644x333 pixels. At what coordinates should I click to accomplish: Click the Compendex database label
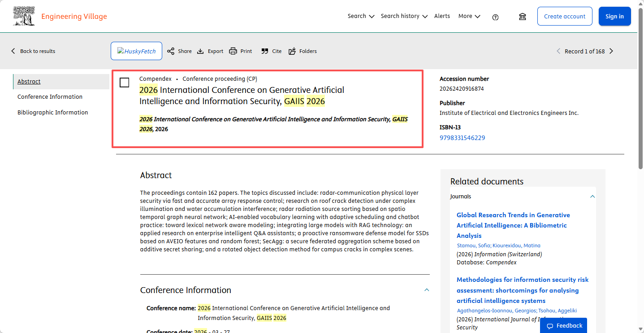155,79
